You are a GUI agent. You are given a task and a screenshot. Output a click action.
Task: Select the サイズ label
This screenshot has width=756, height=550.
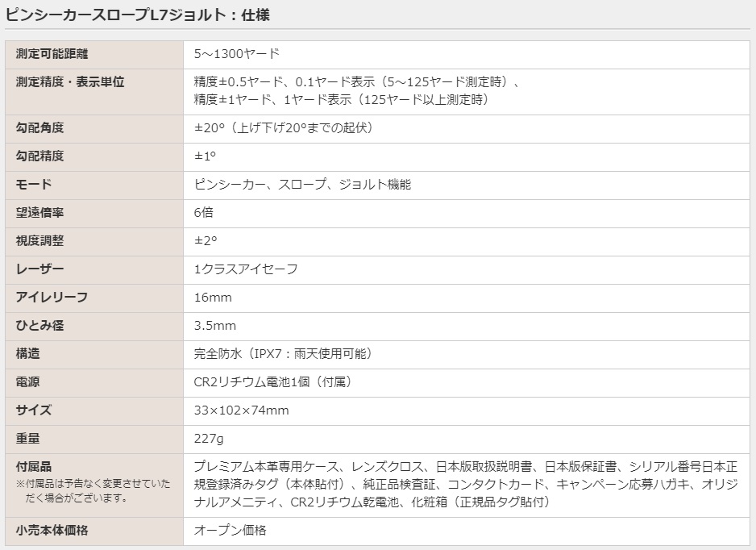pyautogui.click(x=33, y=410)
